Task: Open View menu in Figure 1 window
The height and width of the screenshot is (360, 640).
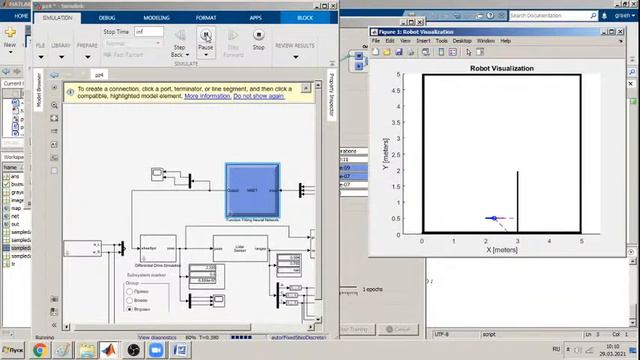Action: [x=405, y=41]
